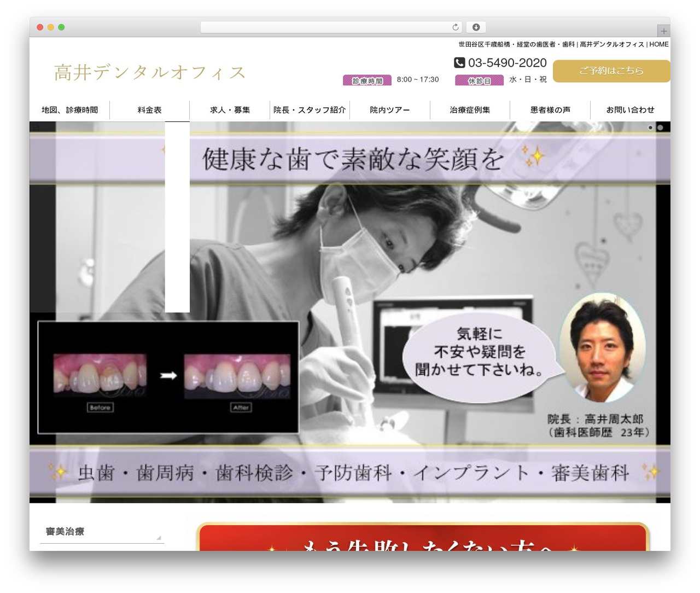Click the 水・日・祝 closed days text
Screen dimensions: 700x593
[528, 79]
